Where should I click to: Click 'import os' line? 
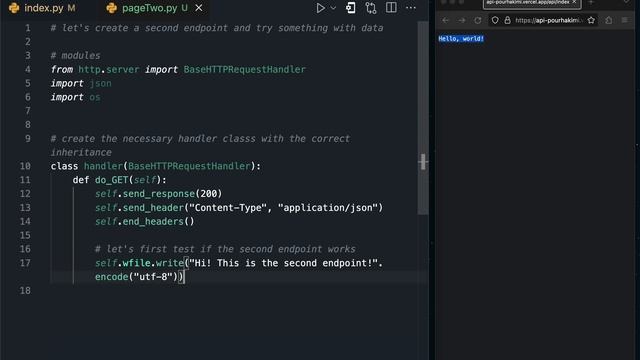pos(76,97)
